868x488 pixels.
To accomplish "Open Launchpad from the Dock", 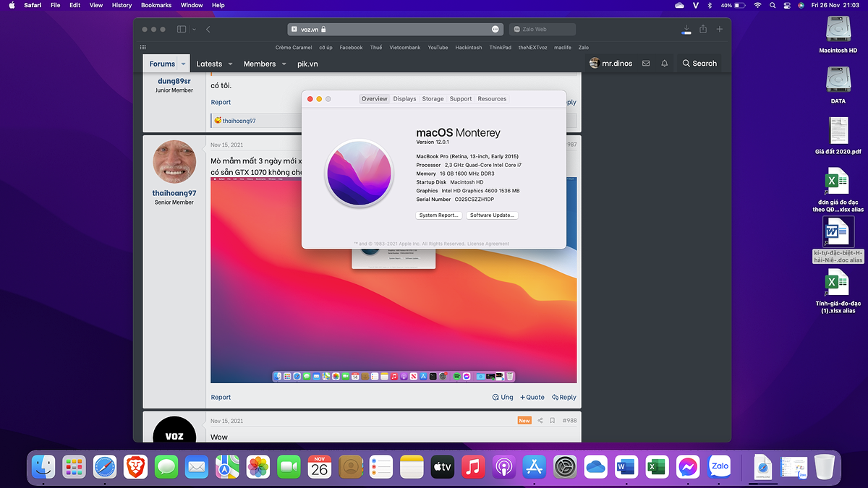I will (75, 468).
